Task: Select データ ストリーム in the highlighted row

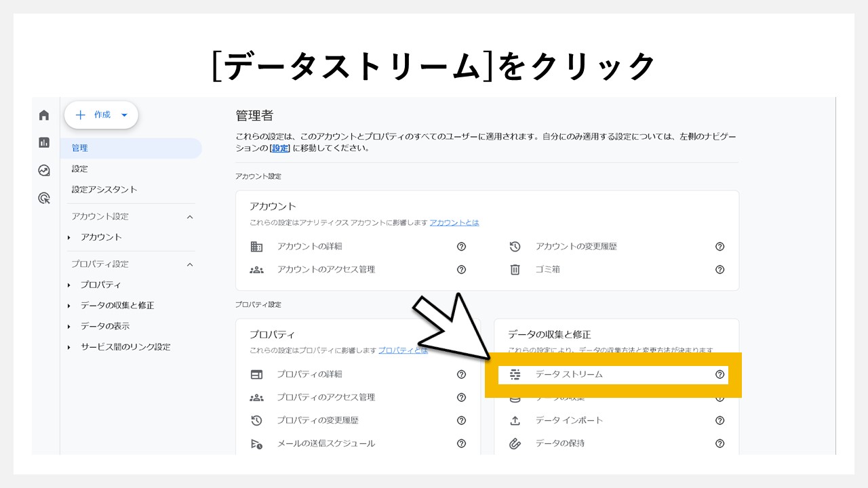Action: [x=567, y=374]
